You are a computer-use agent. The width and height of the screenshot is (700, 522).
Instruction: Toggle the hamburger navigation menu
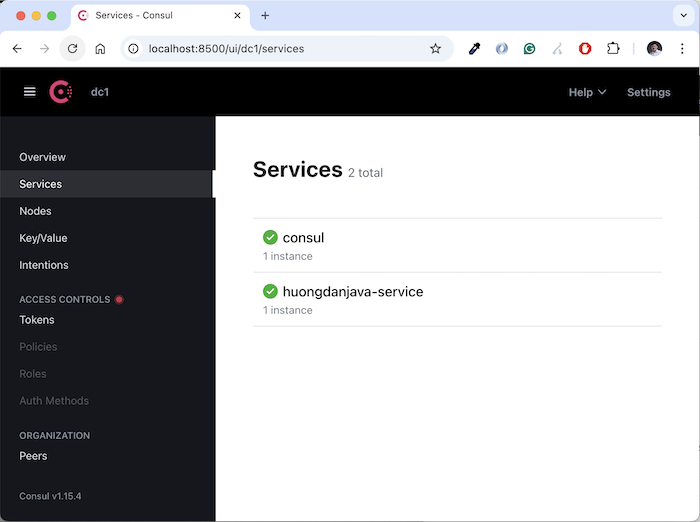pyautogui.click(x=29, y=92)
